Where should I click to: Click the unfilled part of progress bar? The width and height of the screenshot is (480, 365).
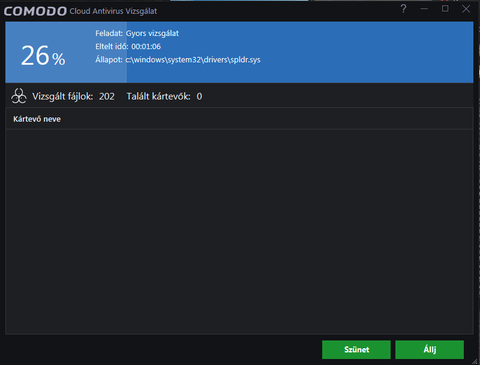(300, 52)
